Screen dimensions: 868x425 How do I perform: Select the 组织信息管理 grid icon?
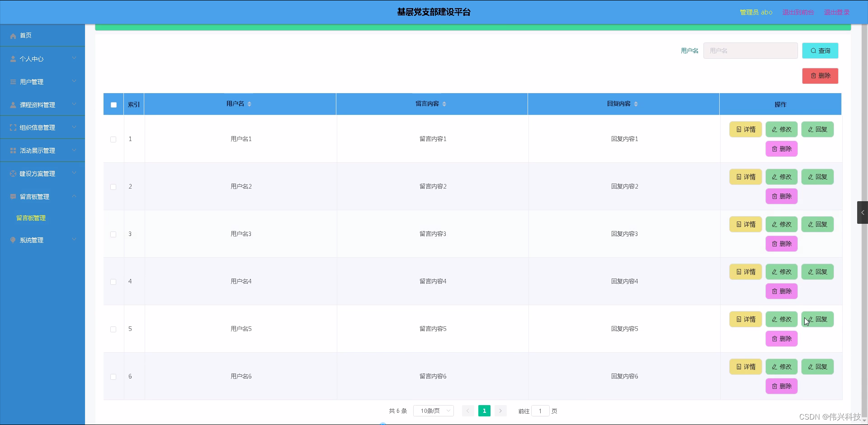13,127
